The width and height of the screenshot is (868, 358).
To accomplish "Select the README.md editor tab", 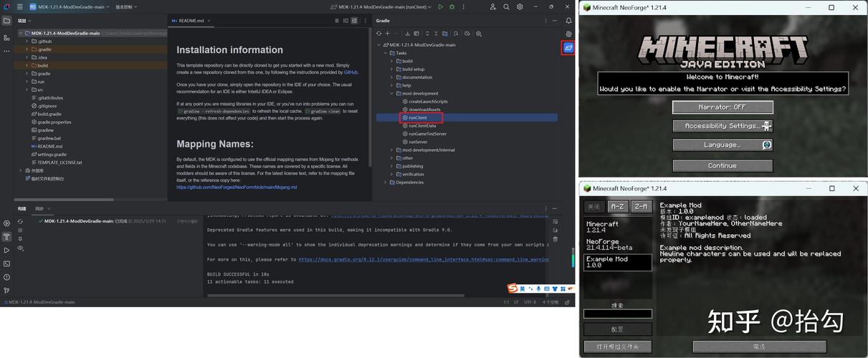I will point(189,21).
